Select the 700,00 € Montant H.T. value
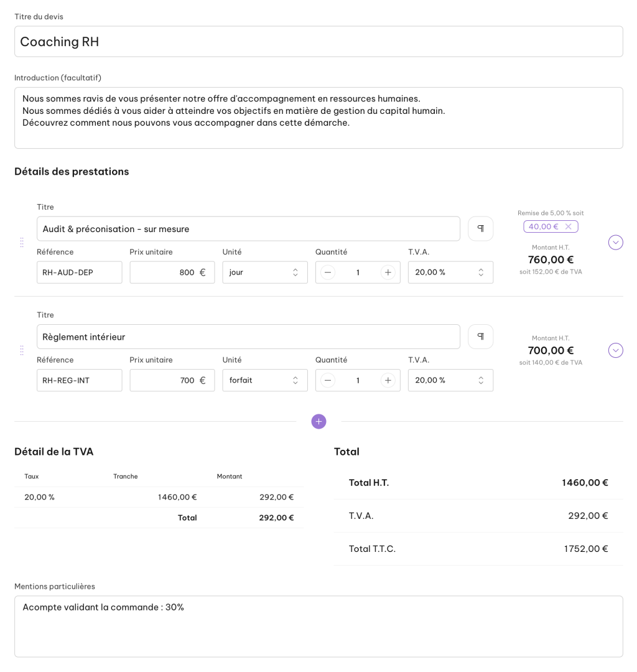Image resolution: width=637 pixels, height=672 pixels. pos(551,350)
